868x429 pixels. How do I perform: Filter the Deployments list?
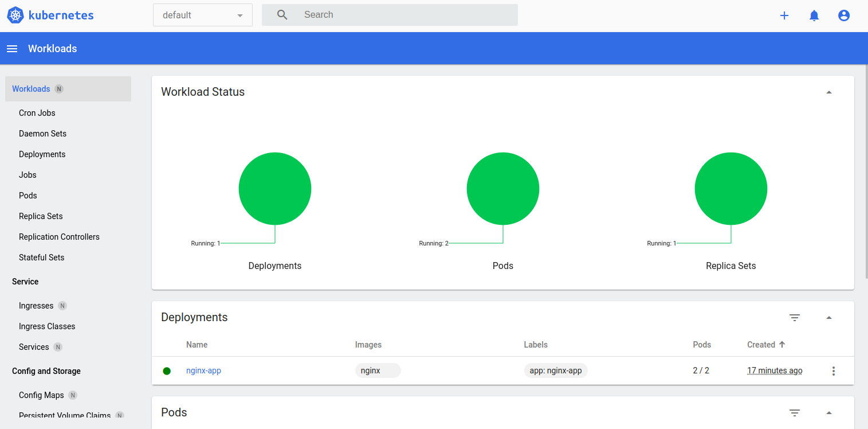coord(794,318)
